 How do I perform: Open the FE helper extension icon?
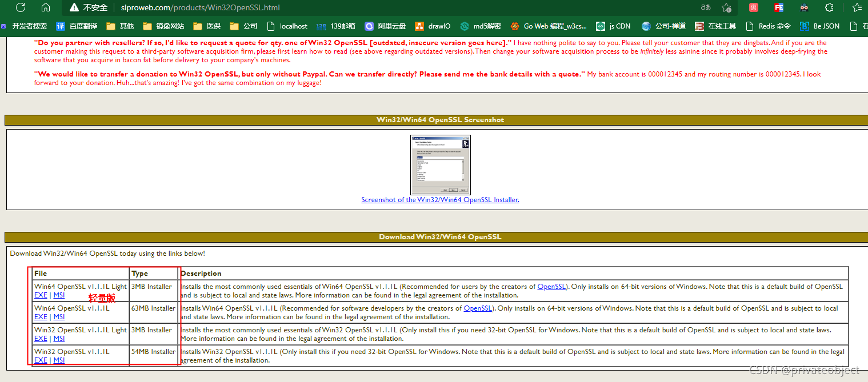tap(779, 8)
